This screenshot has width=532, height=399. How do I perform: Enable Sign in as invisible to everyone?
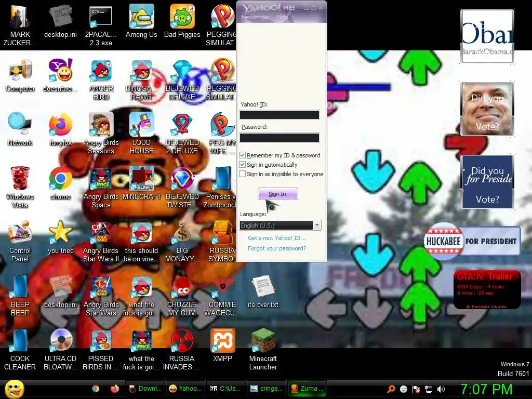242,174
